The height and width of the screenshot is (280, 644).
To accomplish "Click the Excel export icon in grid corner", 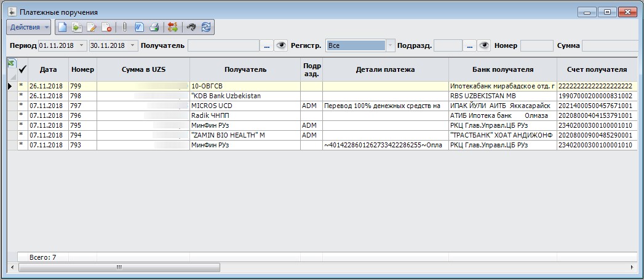I will point(12,63).
